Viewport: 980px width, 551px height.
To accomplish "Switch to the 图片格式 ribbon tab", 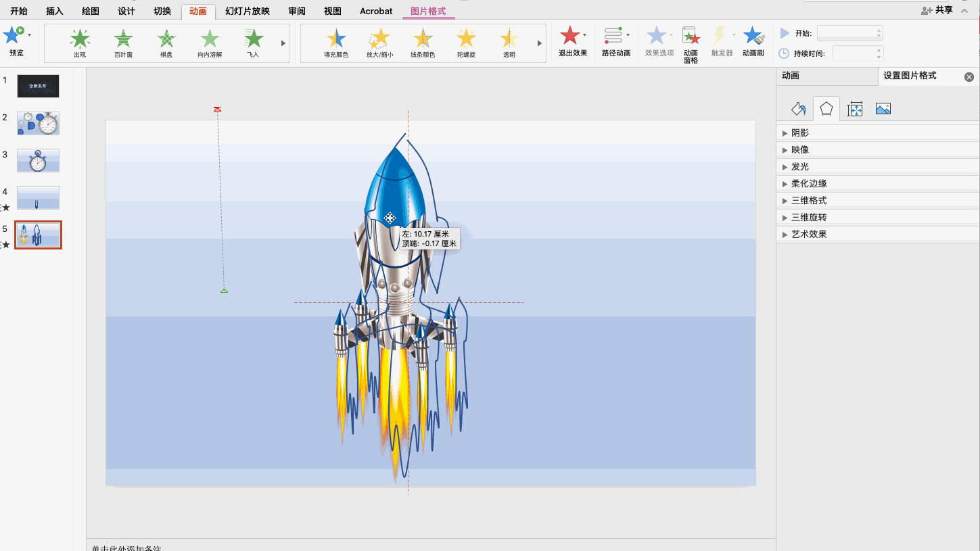I will 428,11.
